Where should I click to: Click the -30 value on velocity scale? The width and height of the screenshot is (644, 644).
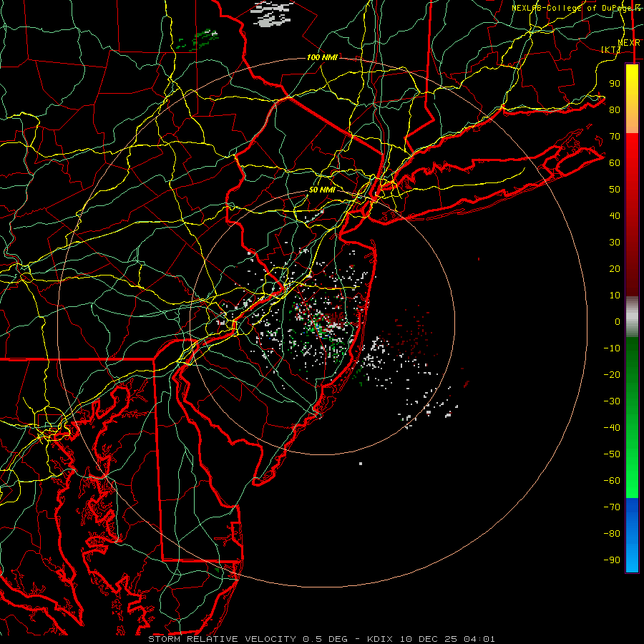[612, 401]
